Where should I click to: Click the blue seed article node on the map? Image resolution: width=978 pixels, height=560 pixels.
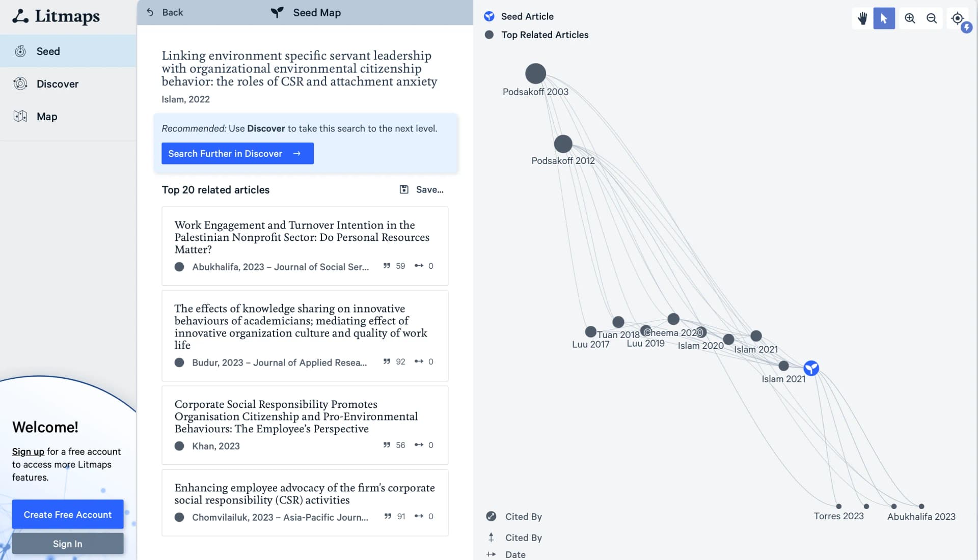click(811, 368)
